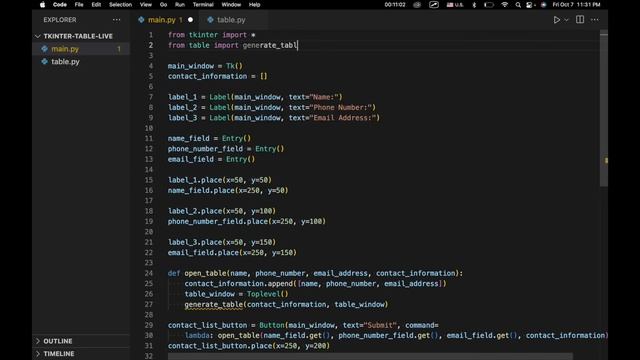
Task: Open the Apple menu
Action: 42,4
